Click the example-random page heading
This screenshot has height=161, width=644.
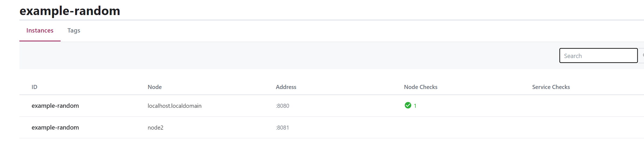(70, 11)
